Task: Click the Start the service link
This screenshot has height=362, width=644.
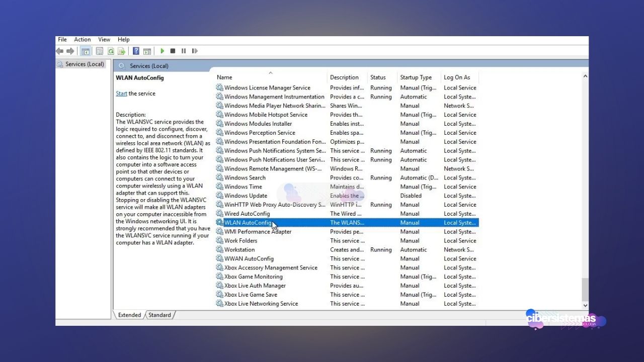Action: click(121, 94)
